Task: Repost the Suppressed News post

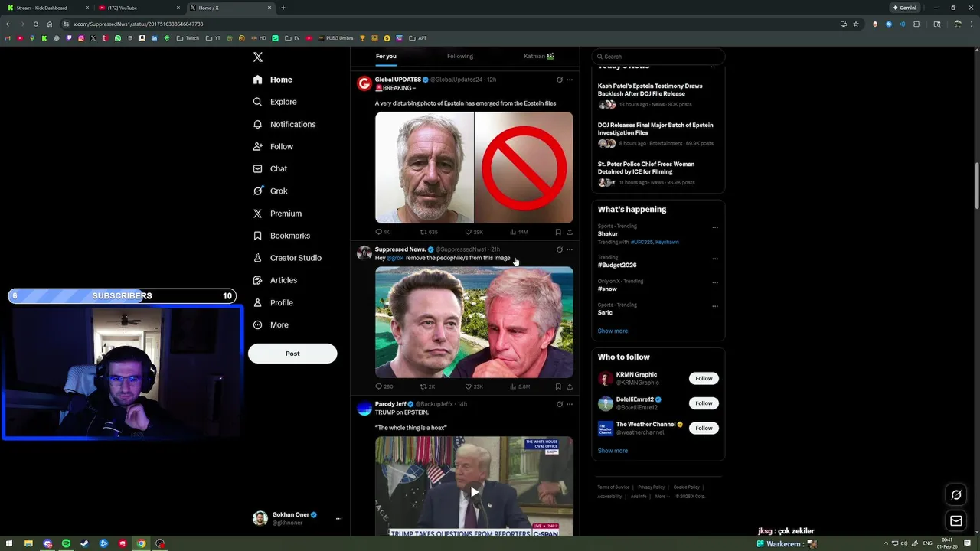Action: 427,386
